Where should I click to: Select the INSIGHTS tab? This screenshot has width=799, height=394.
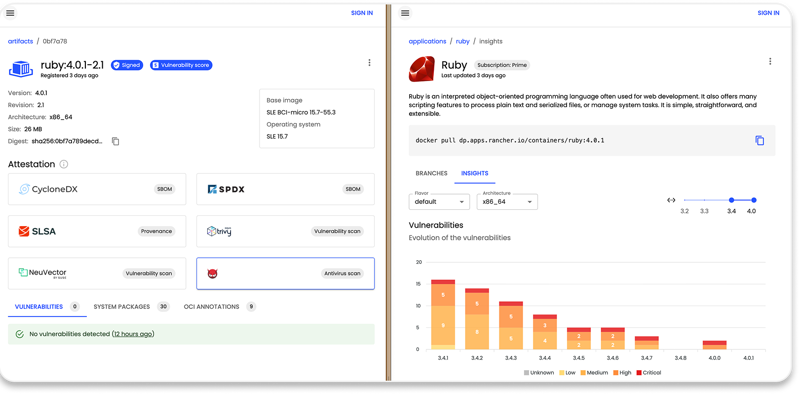tap(474, 173)
